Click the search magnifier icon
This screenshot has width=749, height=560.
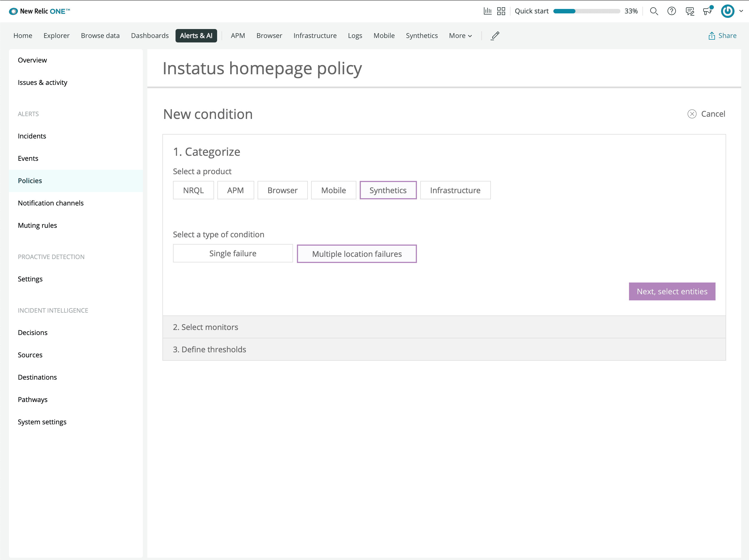[x=654, y=11]
